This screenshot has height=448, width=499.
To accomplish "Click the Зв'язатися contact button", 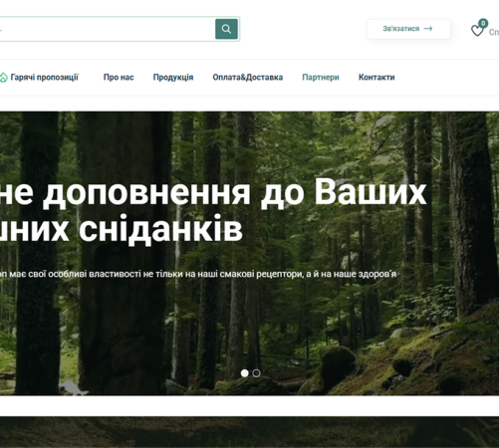I will [x=408, y=29].
